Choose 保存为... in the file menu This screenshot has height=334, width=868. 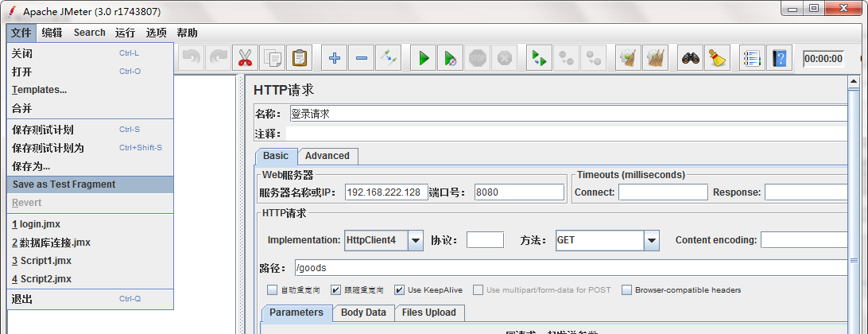[x=91, y=166]
